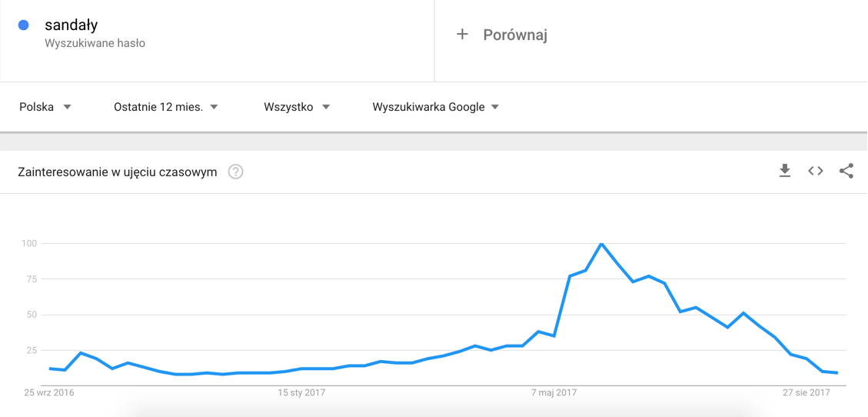Screen dimensions: 868x417
Task: Add a comparison with Porównaj
Action: click(x=514, y=35)
